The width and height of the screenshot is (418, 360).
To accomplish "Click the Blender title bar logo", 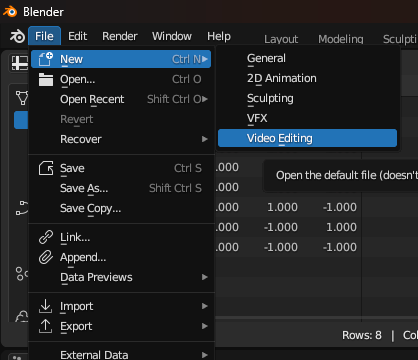I will (10, 12).
